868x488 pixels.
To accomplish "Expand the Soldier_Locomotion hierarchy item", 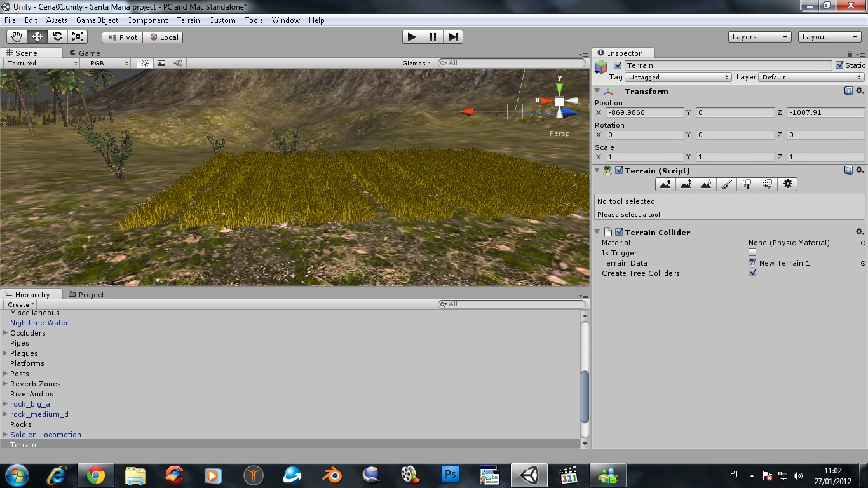I will click(5, 435).
